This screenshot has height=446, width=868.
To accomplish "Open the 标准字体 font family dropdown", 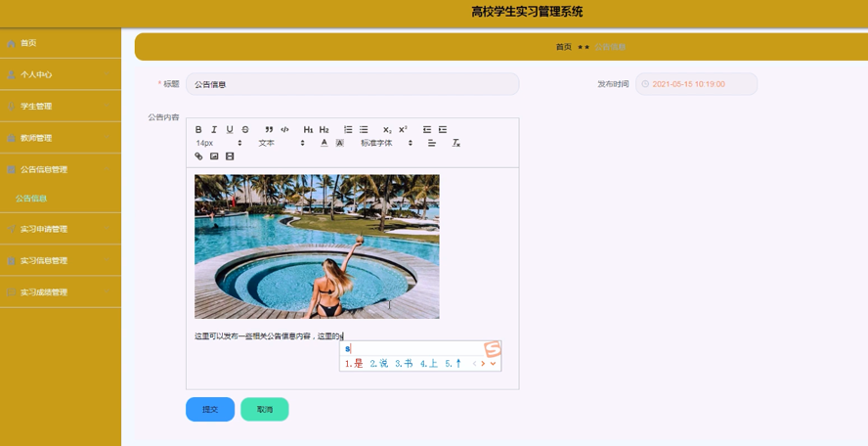I will (386, 143).
